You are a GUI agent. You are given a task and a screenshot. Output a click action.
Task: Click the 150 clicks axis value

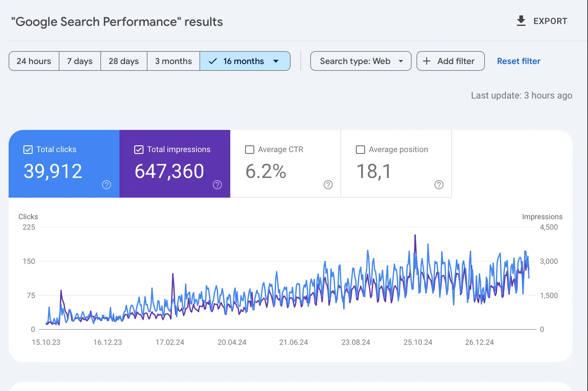click(29, 261)
